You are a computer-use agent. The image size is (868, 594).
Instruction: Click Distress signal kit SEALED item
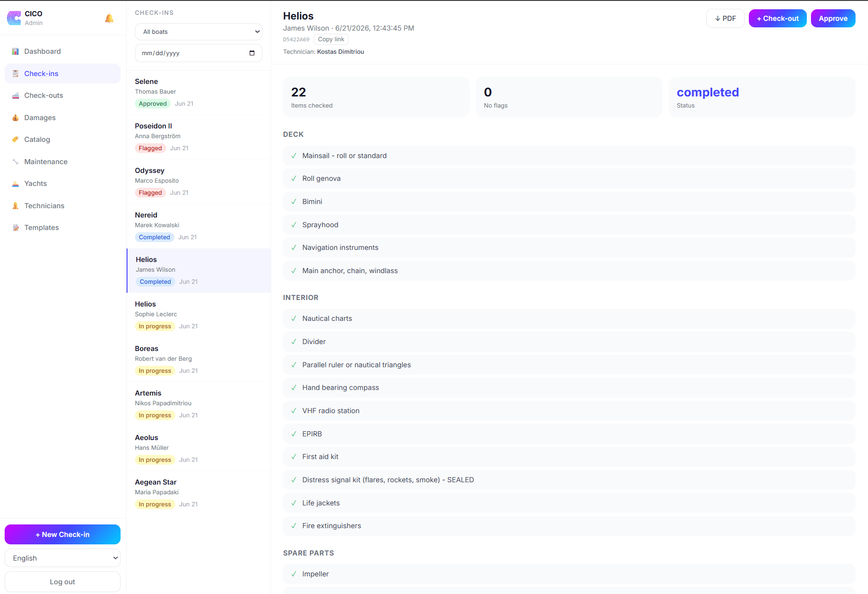569,480
